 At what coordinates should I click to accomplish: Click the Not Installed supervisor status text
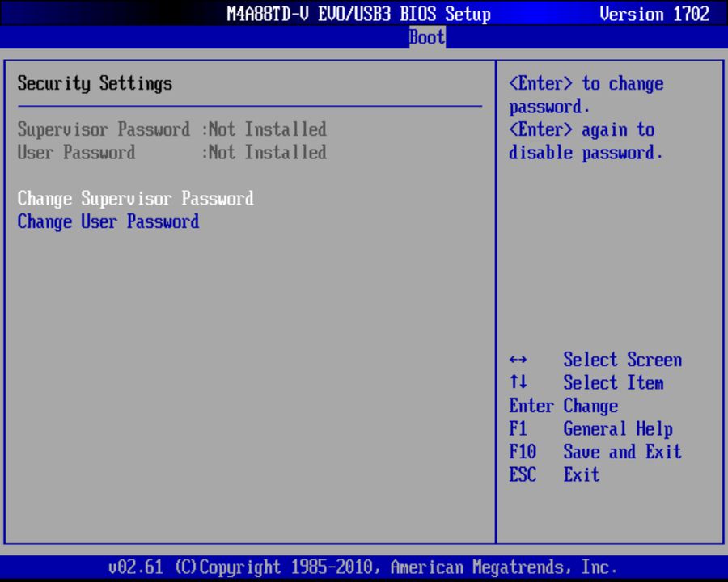[x=269, y=129]
